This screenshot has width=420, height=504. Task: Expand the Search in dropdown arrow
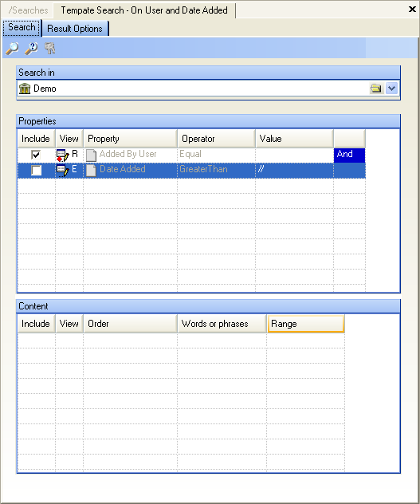[392, 89]
